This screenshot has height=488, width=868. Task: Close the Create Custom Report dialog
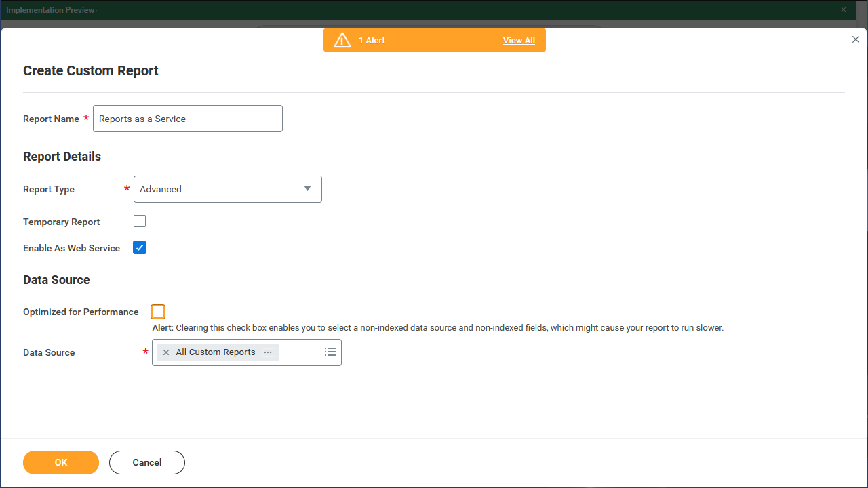click(x=855, y=39)
